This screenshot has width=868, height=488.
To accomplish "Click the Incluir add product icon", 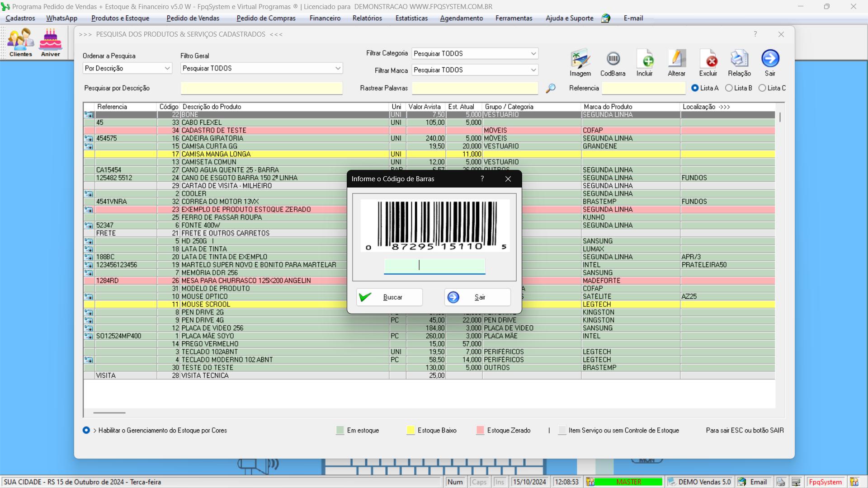I will coord(645,63).
